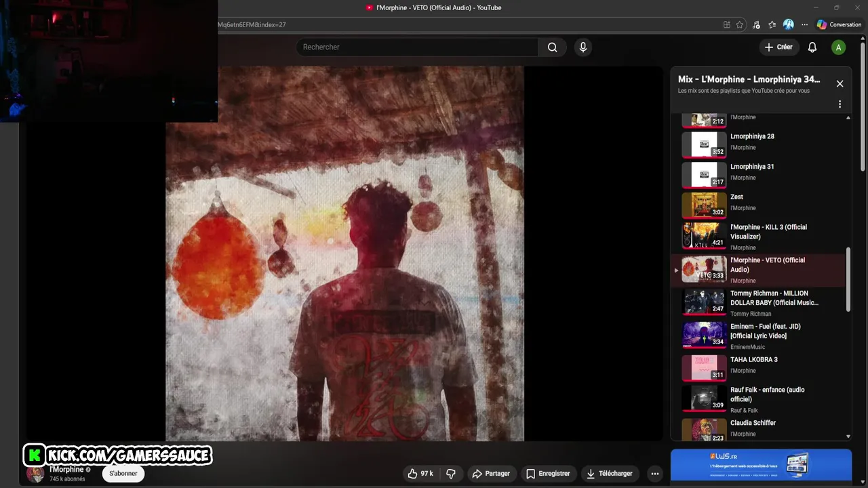Download the video with Télécharger
This screenshot has height=488, width=868.
[610, 474]
